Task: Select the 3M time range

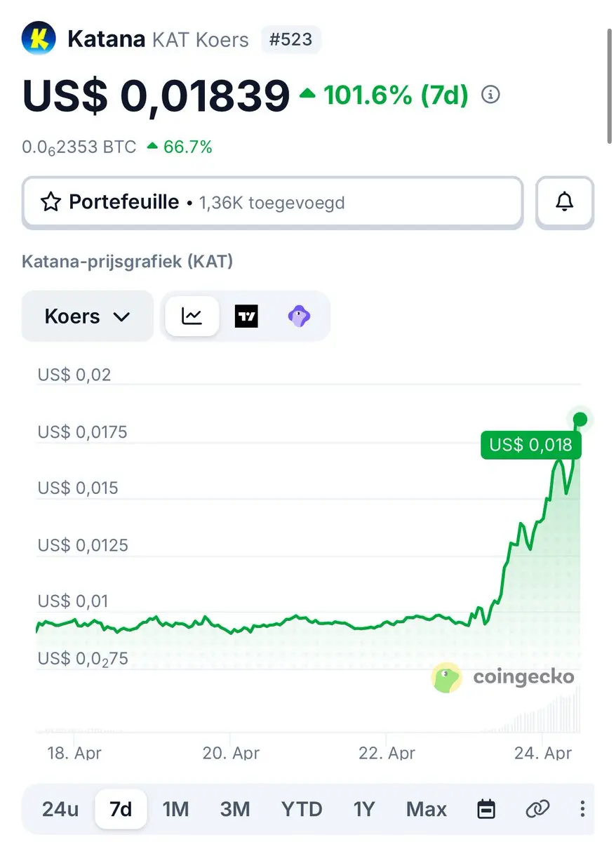Action: click(235, 809)
